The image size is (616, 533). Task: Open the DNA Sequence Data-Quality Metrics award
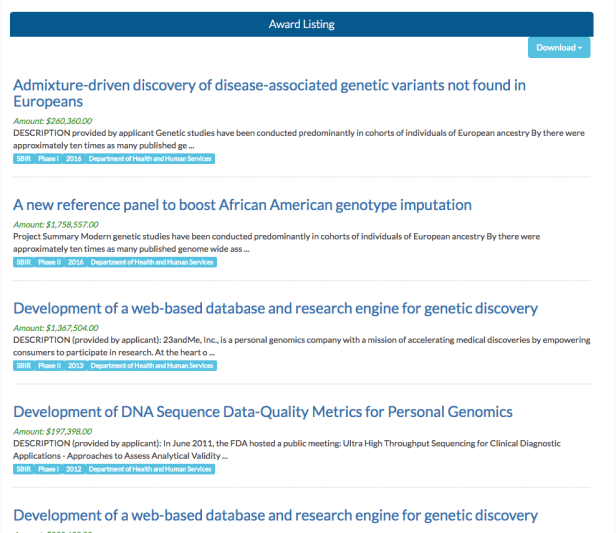coord(262,412)
